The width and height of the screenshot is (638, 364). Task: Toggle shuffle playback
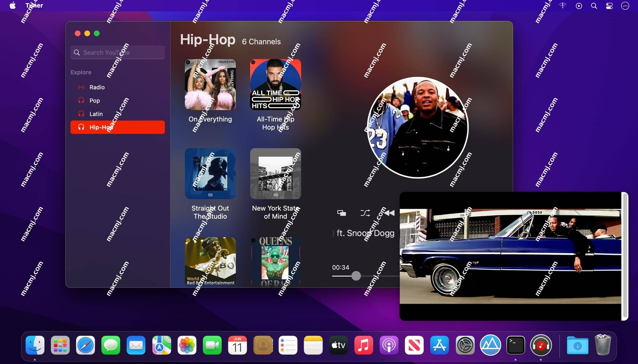click(x=365, y=213)
